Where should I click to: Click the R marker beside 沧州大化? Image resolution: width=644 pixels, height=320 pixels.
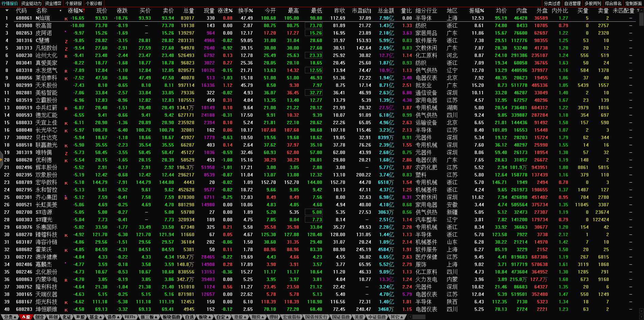(66, 56)
